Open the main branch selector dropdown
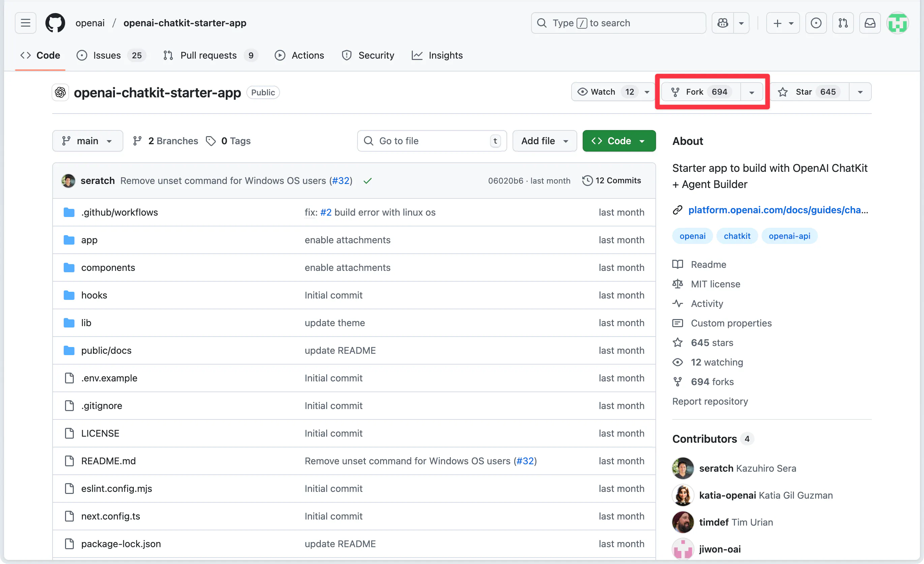The width and height of the screenshot is (924, 564). (87, 140)
